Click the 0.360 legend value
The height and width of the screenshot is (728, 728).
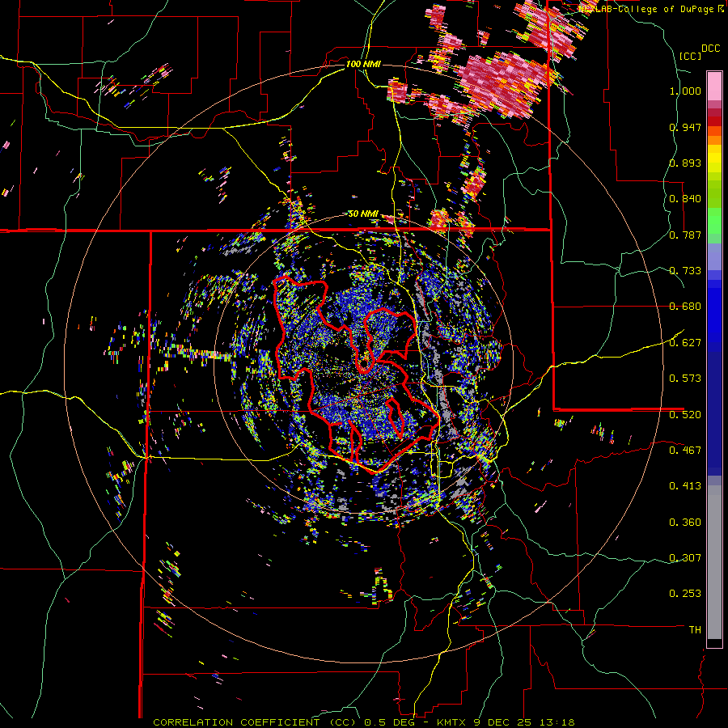(685, 523)
